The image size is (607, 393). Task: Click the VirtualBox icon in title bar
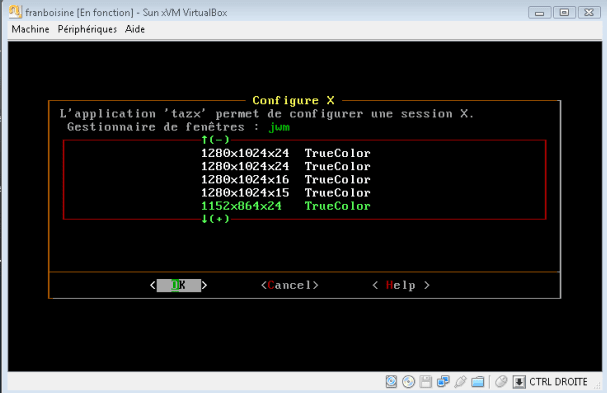click(x=15, y=12)
